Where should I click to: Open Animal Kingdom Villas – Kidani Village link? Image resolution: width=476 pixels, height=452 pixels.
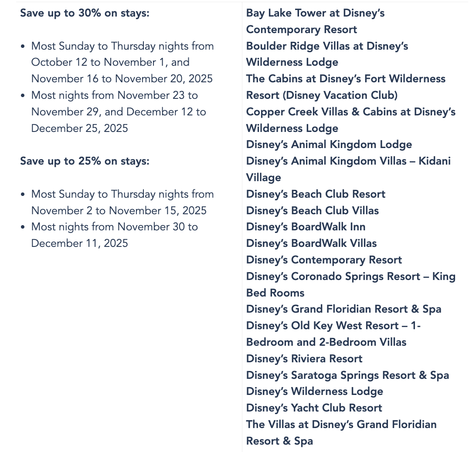[x=348, y=161]
